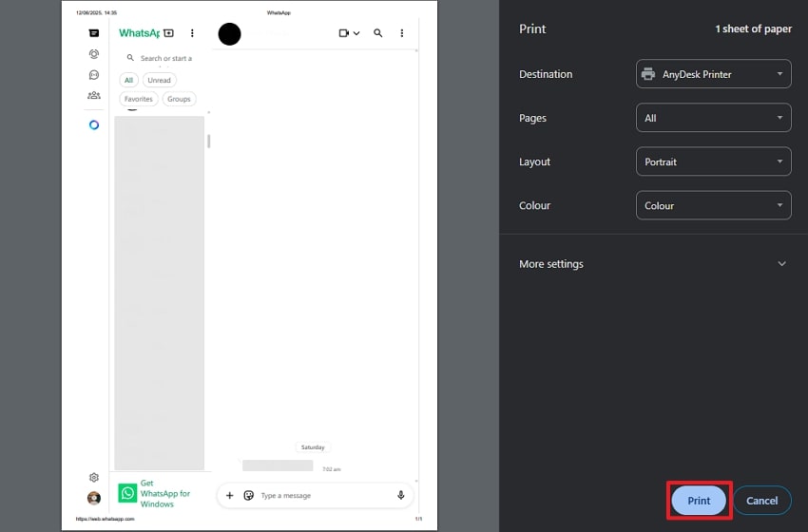The image size is (808, 532).
Task: Click the new chat icon beside WhatsApp title
Action: pyautogui.click(x=168, y=33)
